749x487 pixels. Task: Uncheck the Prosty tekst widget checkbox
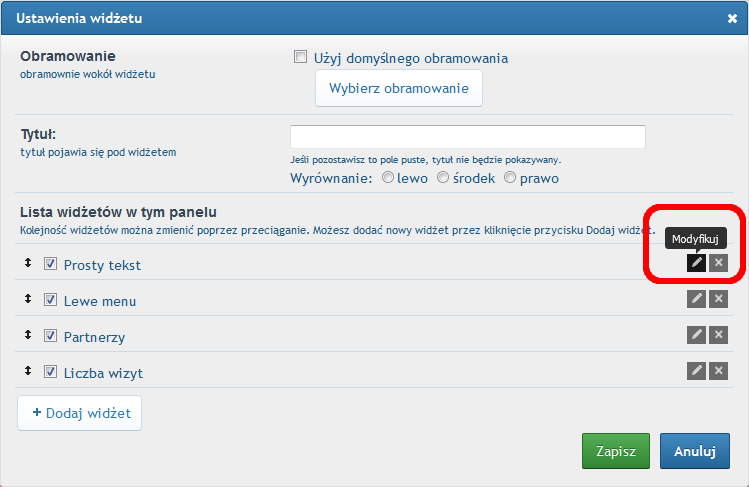tap(50, 264)
